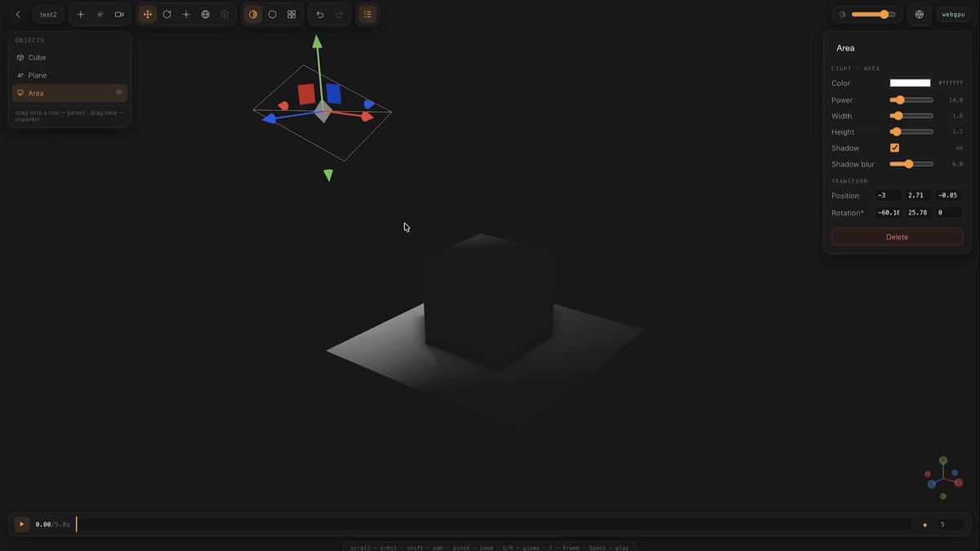
Task: Click the blue Z-axis gizmo arrow
Action: click(x=269, y=119)
